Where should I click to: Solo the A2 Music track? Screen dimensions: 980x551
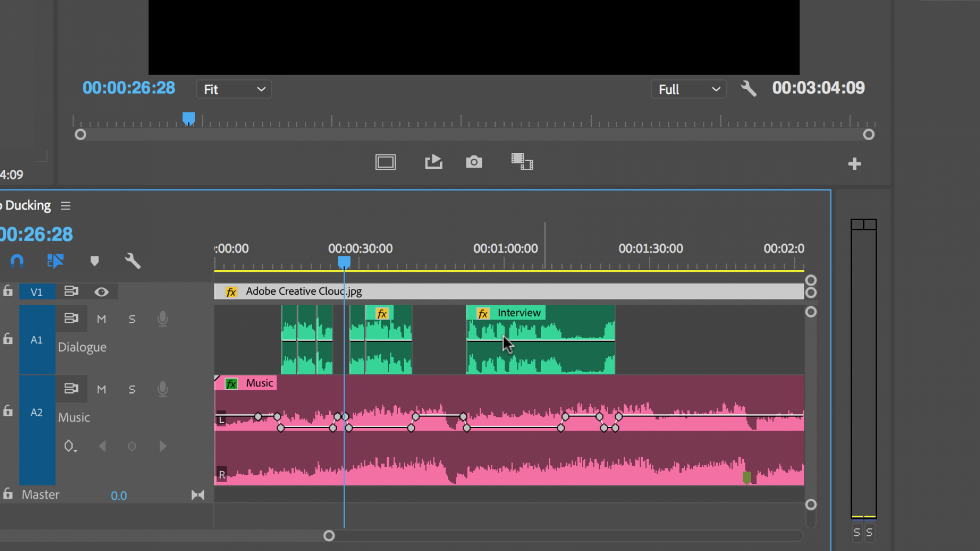pyautogui.click(x=132, y=389)
